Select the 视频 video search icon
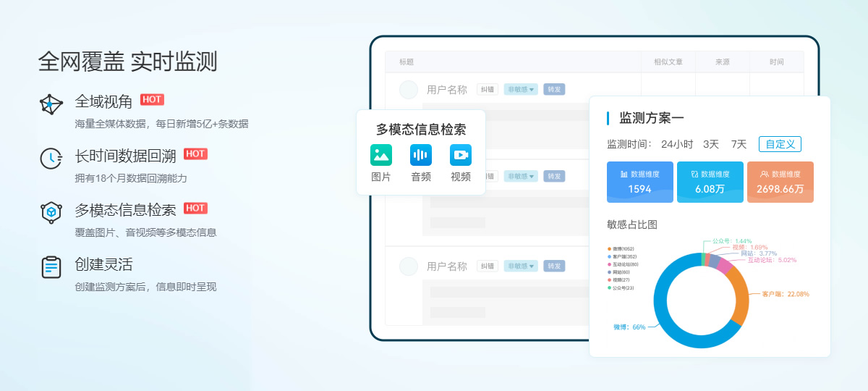This screenshot has height=391, width=868. click(460, 155)
